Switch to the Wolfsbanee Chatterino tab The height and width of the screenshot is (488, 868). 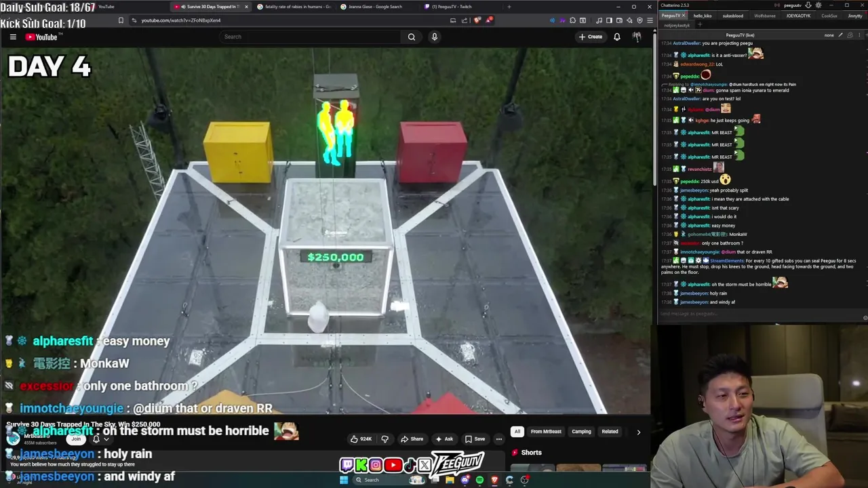point(765,16)
